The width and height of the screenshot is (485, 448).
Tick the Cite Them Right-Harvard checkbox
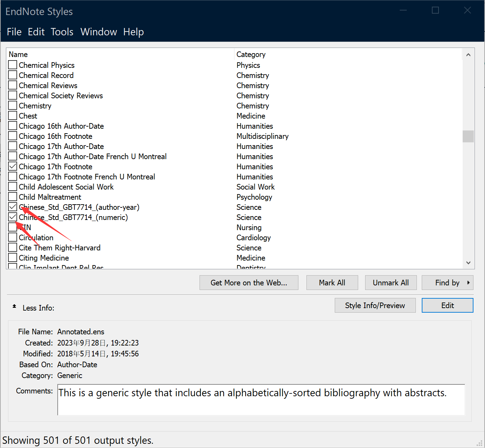coord(13,248)
